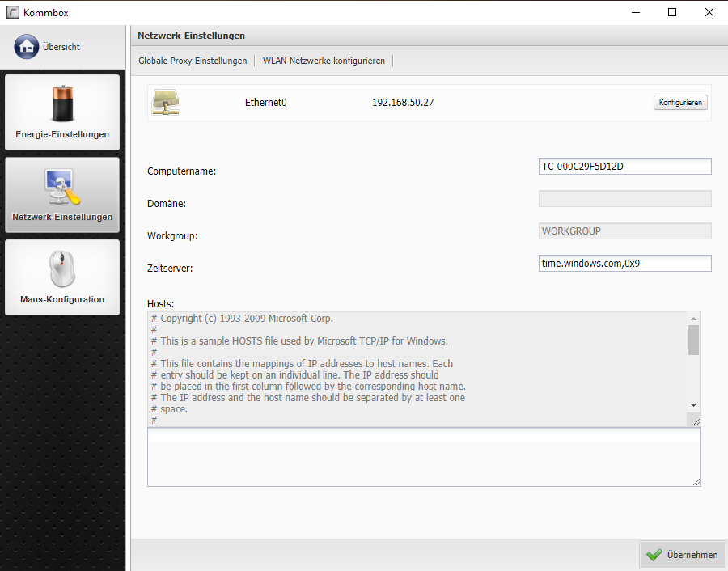
Task: Click the empty text box below Hosts
Action: click(423, 457)
